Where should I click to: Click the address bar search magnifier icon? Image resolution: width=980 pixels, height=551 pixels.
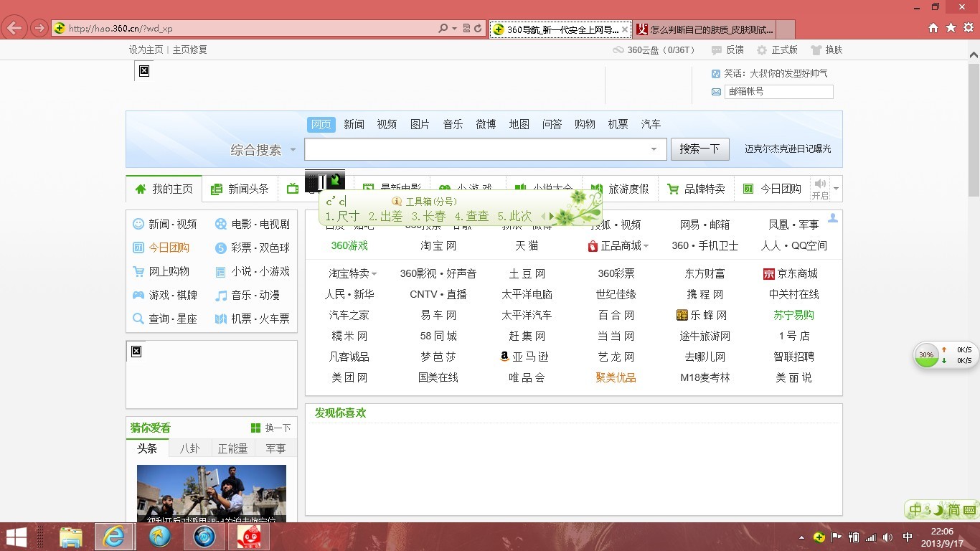[x=443, y=29]
